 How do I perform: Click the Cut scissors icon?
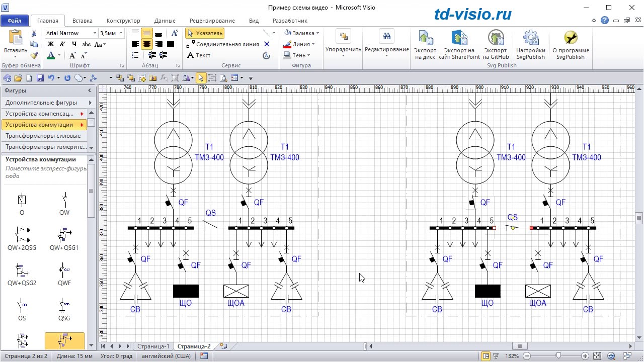[34, 33]
